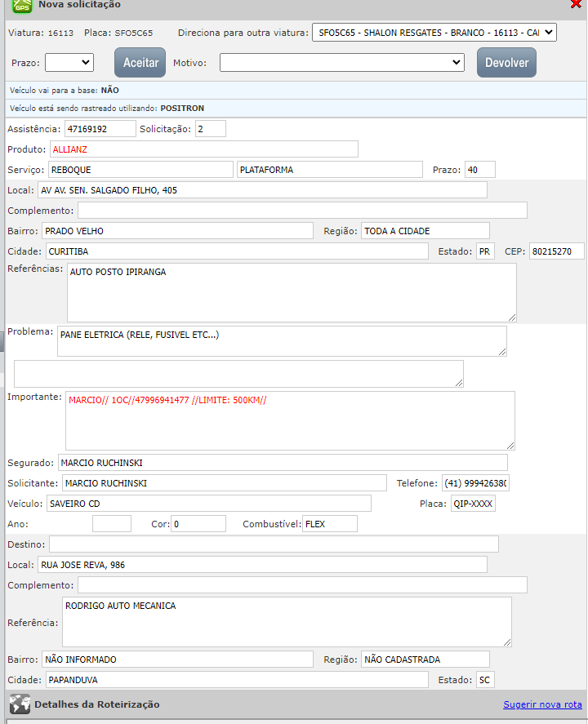Click the green GPS icon in title bar

point(23,6)
